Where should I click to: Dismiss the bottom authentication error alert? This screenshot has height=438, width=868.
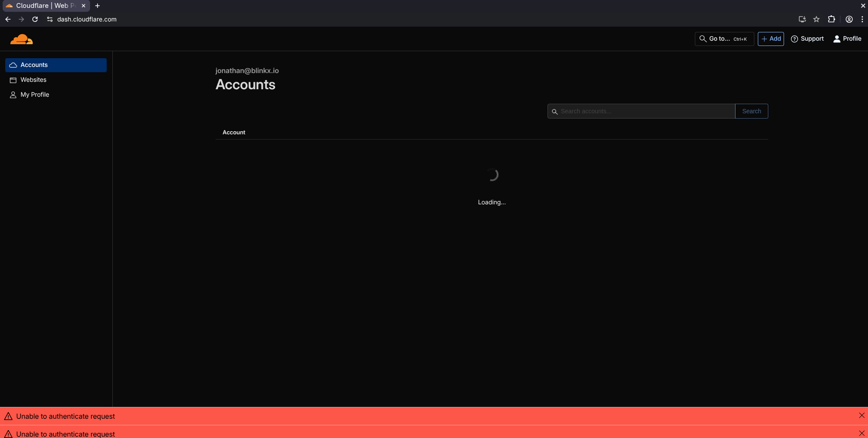861,433
